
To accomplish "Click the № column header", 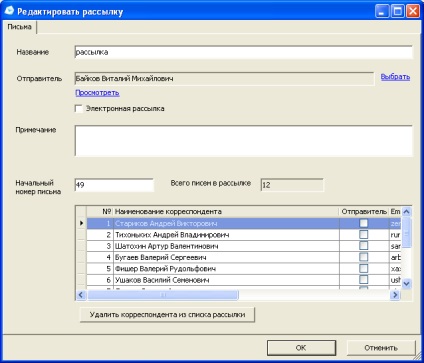I will (100, 212).
